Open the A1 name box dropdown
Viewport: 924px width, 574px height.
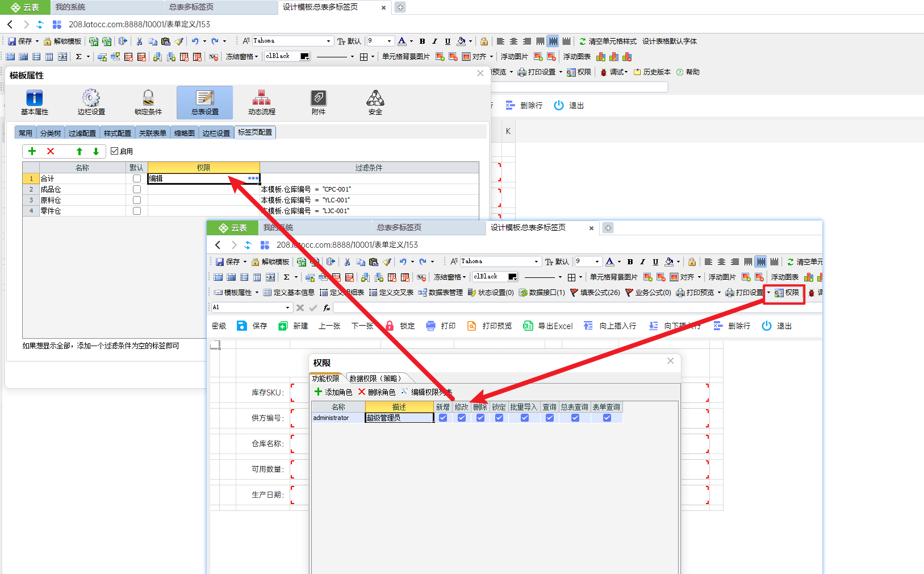pyautogui.click(x=287, y=307)
